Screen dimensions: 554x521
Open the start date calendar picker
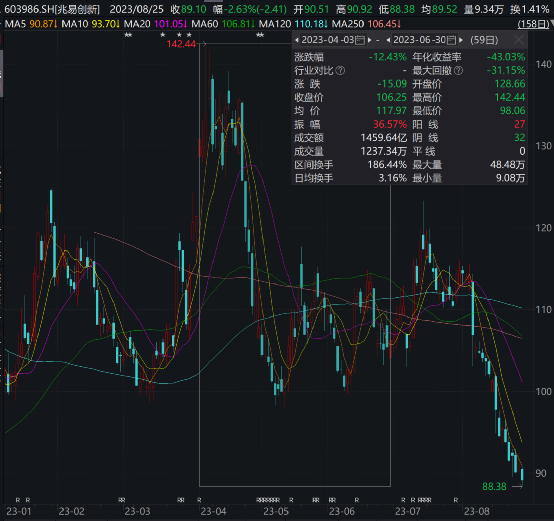pos(360,40)
